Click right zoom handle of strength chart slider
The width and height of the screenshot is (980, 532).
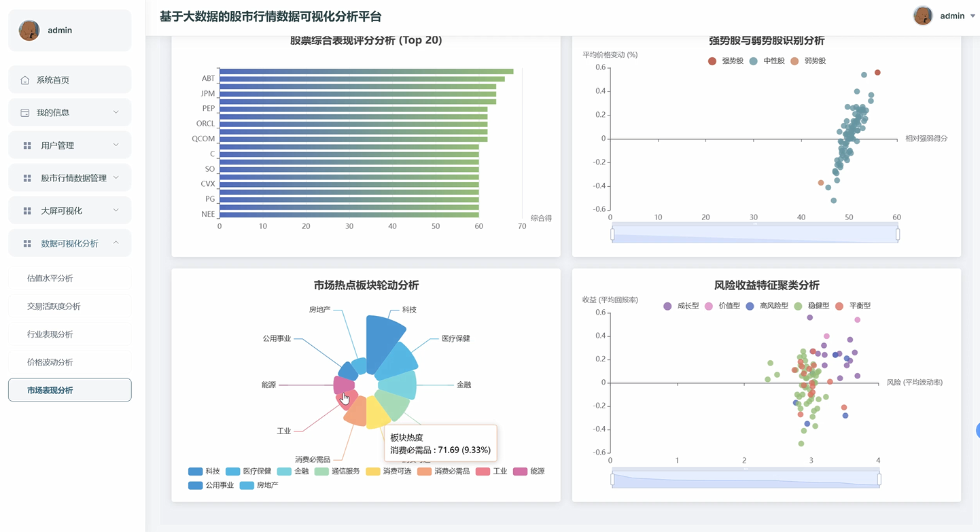898,234
